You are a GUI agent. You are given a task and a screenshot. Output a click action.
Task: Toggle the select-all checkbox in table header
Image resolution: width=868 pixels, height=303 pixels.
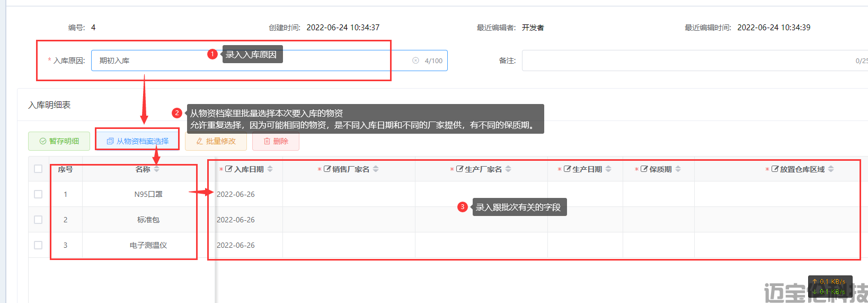tap(38, 169)
